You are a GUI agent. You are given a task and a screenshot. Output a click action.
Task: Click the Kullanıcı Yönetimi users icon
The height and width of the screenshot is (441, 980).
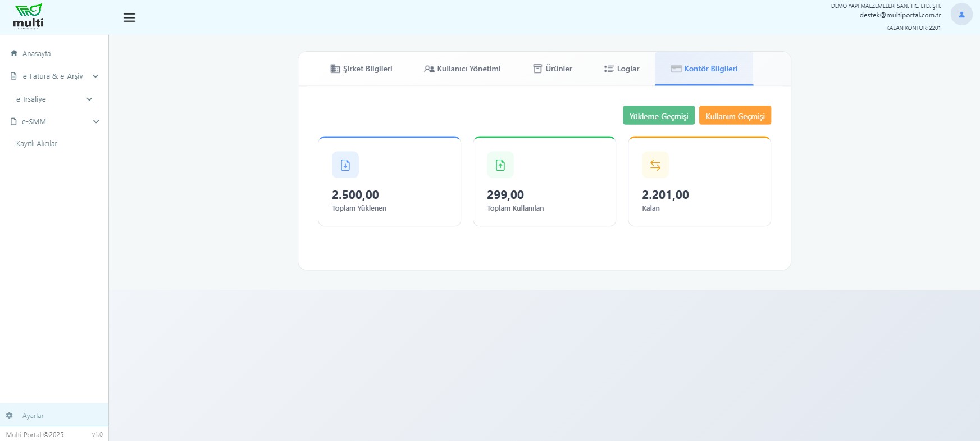(x=429, y=69)
